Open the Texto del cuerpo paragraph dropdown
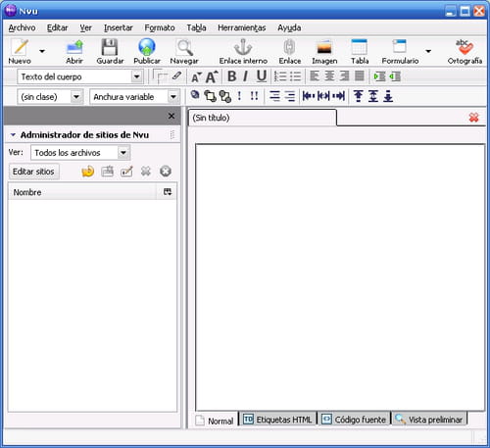The width and height of the screenshot is (490, 448). (136, 76)
